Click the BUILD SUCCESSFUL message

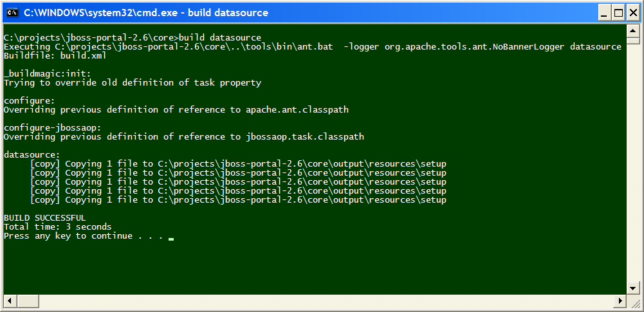click(44, 218)
